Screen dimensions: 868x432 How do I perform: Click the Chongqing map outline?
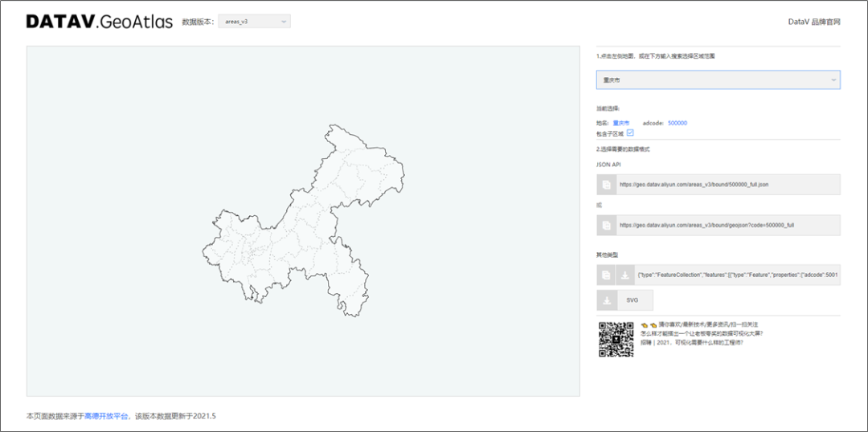coord(303,222)
